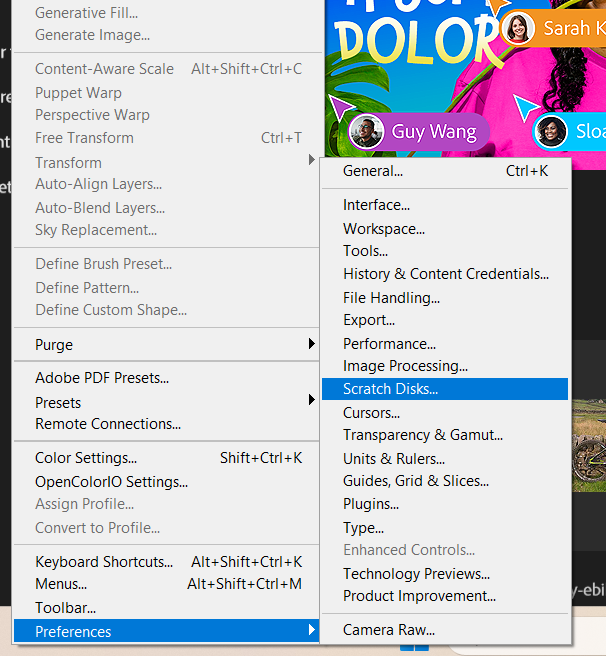Open the Menus customization dialog
Screen dimensions: 606x656
(166, 584)
